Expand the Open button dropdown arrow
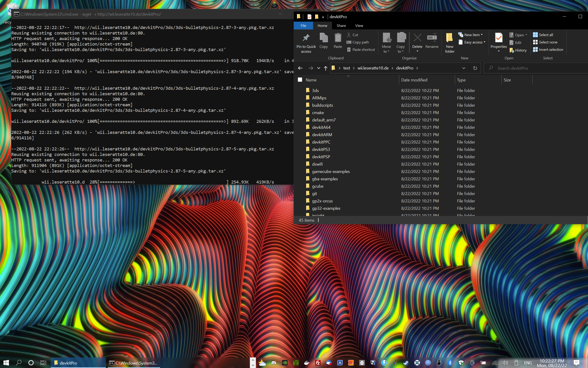The width and height of the screenshot is (588, 368). click(526, 35)
